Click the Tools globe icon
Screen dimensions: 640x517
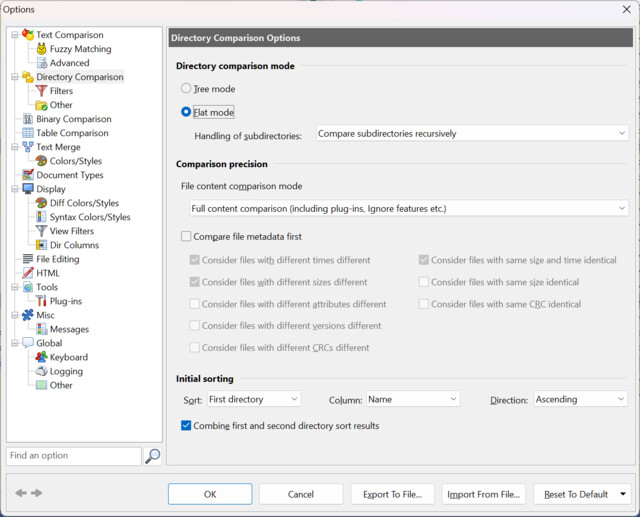click(28, 287)
